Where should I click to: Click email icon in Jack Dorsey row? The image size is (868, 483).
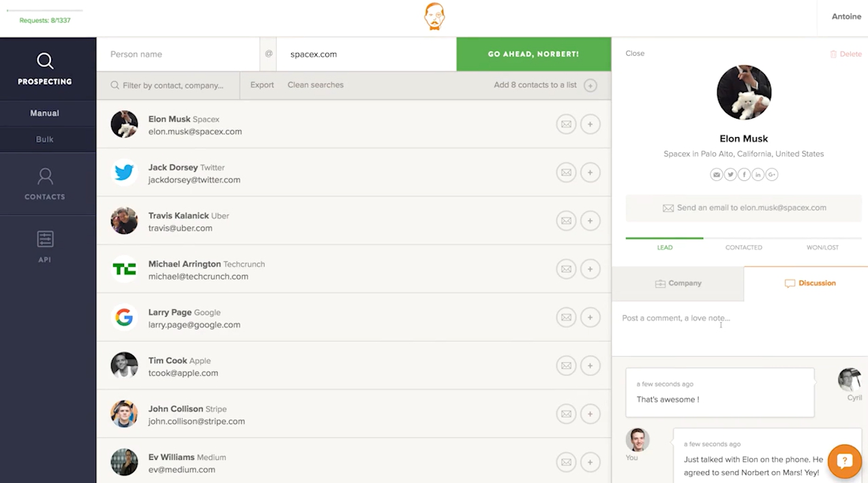566,173
